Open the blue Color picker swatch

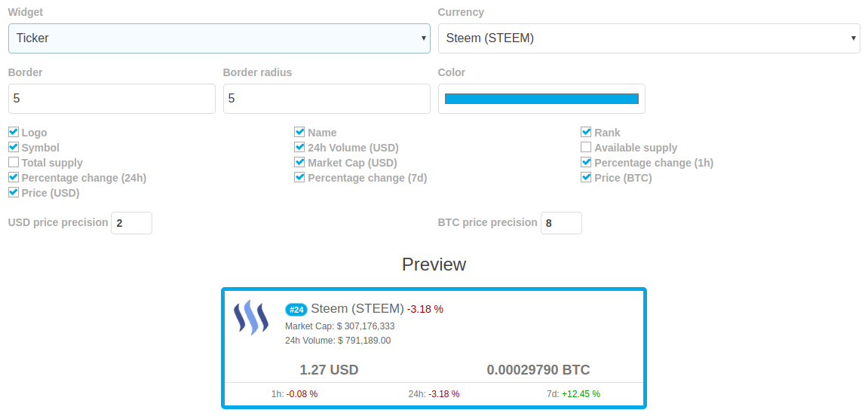point(541,99)
